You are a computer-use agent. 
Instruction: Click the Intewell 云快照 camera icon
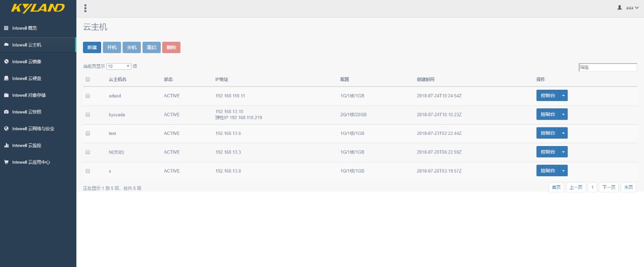point(6,112)
